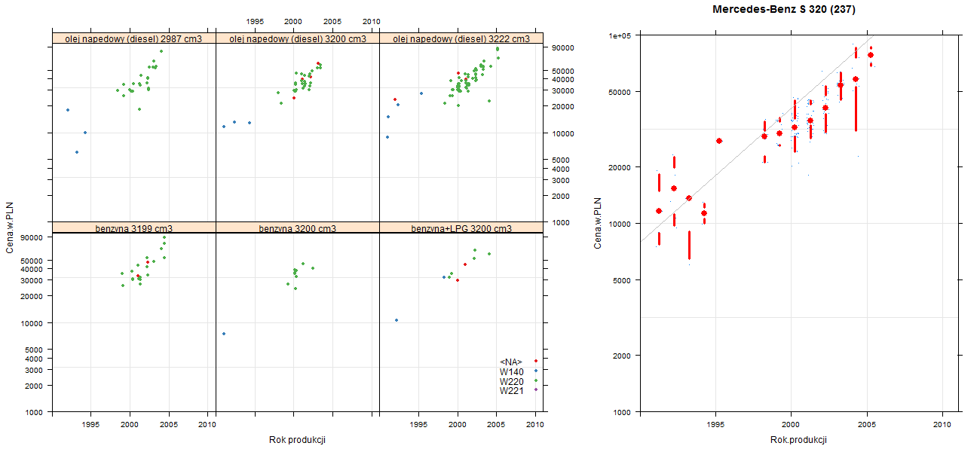This screenshot has height=452, width=980.
Task: Select the W140 legend label
Action: click(x=511, y=371)
